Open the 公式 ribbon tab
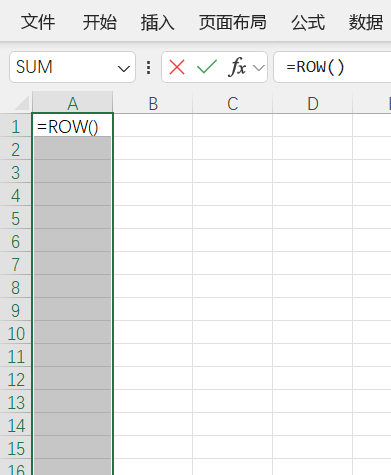 [x=308, y=22]
